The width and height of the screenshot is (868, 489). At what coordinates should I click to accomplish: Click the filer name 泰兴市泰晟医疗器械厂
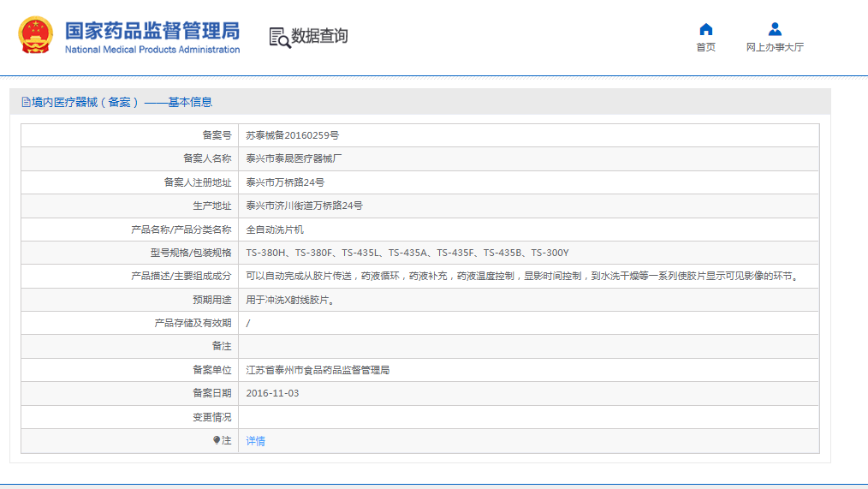[294, 158]
